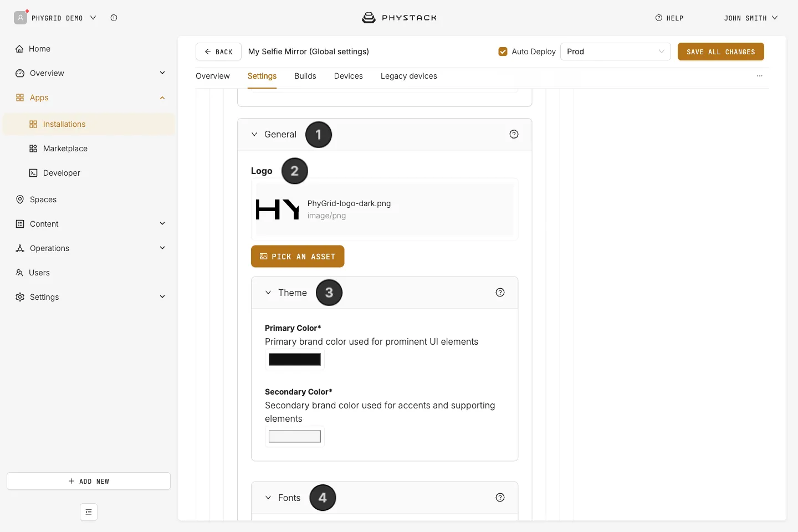Collapse the General section
Screen dimensions: 798x532
254,134
